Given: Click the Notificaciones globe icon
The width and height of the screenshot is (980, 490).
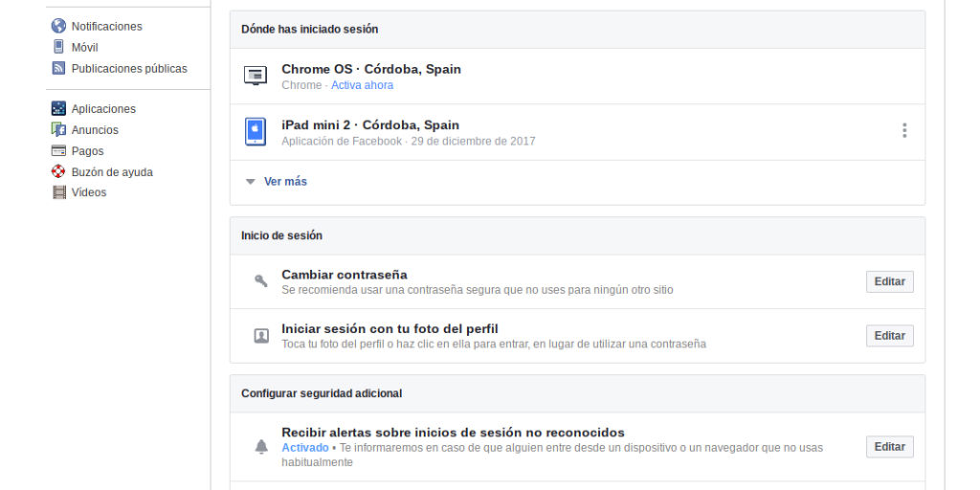Looking at the screenshot, I should coord(58,26).
